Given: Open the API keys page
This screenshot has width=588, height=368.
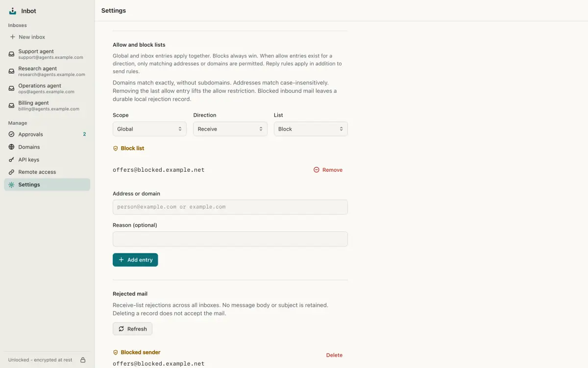Looking at the screenshot, I should pyautogui.click(x=47, y=159).
